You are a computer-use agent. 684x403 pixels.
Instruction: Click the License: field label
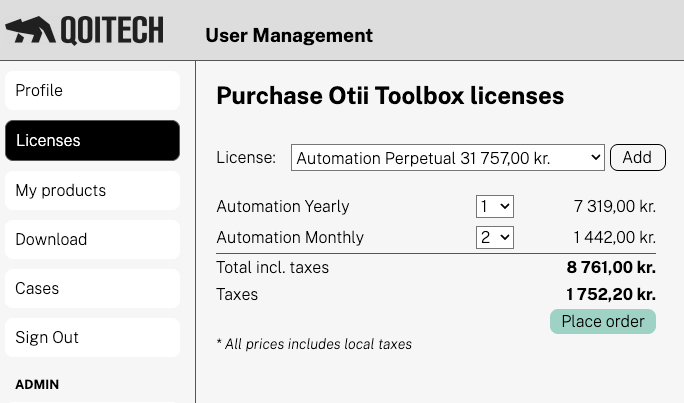coord(246,157)
